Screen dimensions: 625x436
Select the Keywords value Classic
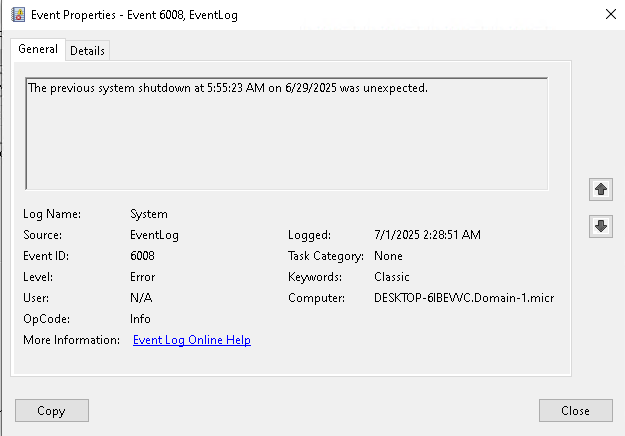[x=392, y=277]
